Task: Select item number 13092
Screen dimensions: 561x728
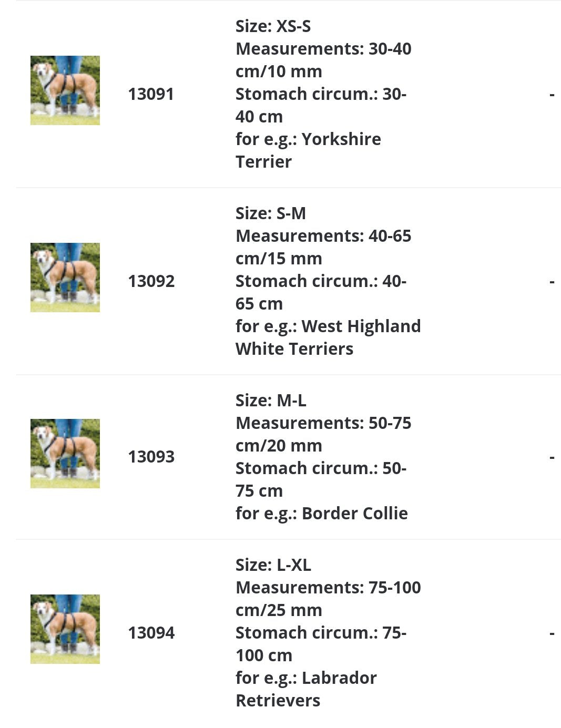Action: point(151,281)
